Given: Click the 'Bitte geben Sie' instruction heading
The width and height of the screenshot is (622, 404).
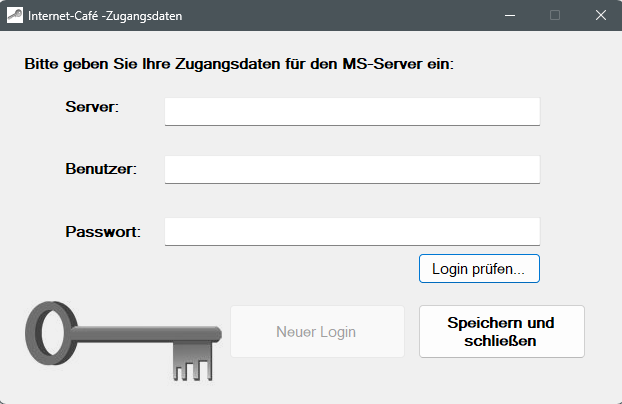Looking at the screenshot, I should [238, 64].
